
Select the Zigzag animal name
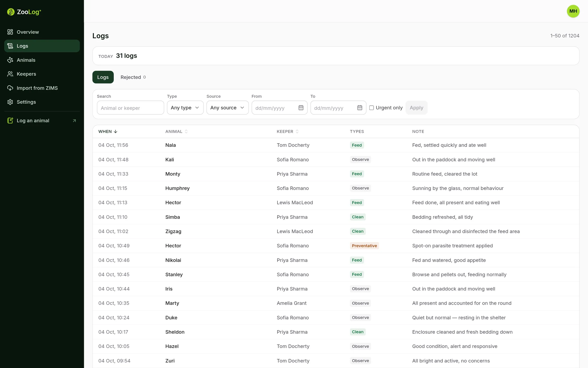(173, 231)
